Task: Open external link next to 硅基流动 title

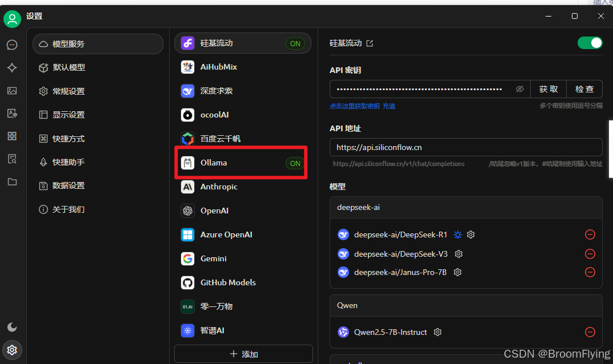Action: coord(370,43)
